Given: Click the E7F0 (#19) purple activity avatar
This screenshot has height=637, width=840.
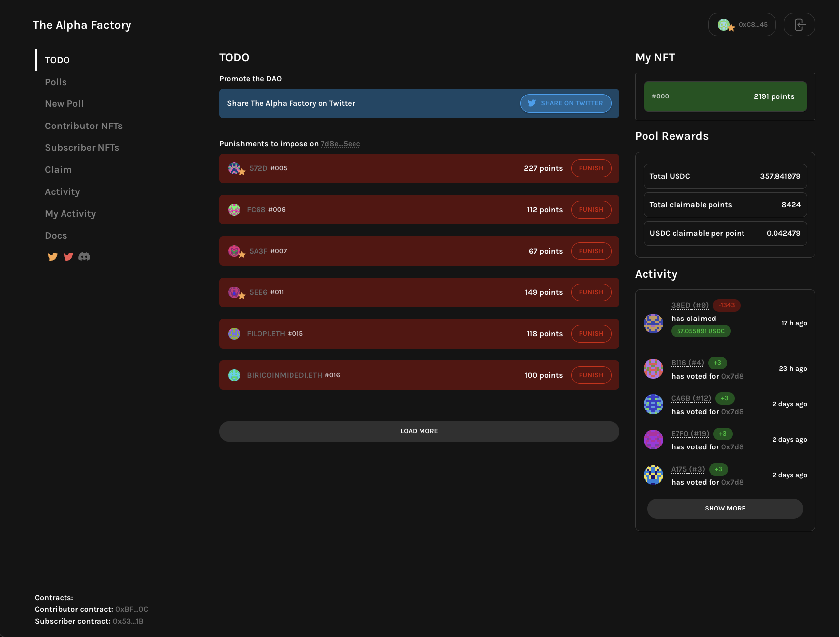Looking at the screenshot, I should click(653, 440).
